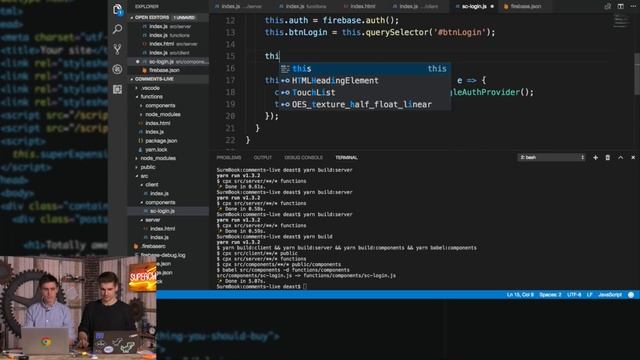Click the terminal prompt input line
This screenshot has width=640, height=360.
(261, 287)
